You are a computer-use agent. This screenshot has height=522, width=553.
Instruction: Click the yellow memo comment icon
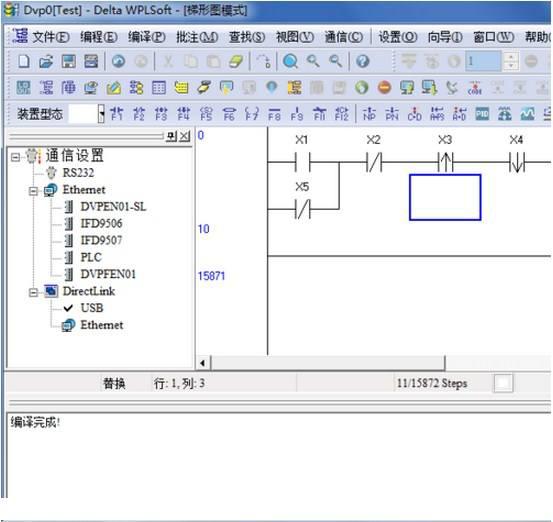tap(181, 87)
